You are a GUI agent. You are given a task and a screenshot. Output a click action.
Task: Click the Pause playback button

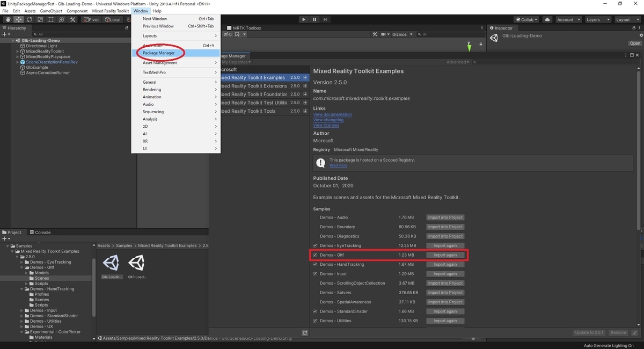[314, 19]
